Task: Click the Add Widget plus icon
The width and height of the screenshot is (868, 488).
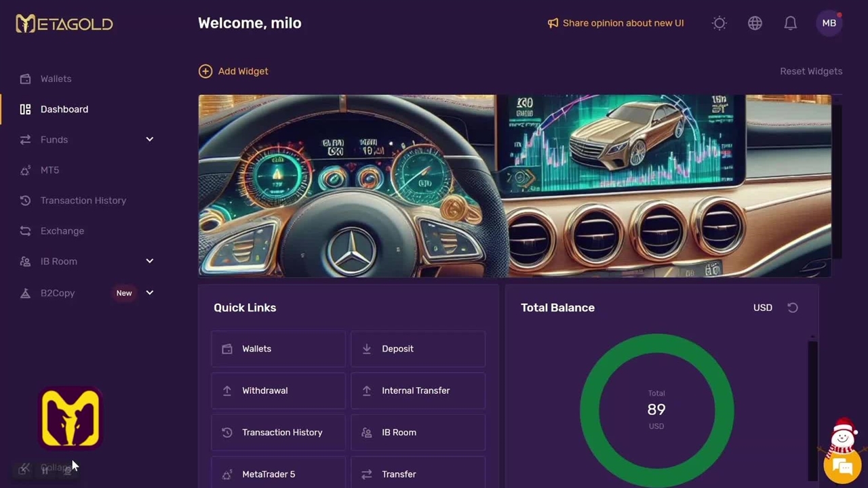Action: 205,71
